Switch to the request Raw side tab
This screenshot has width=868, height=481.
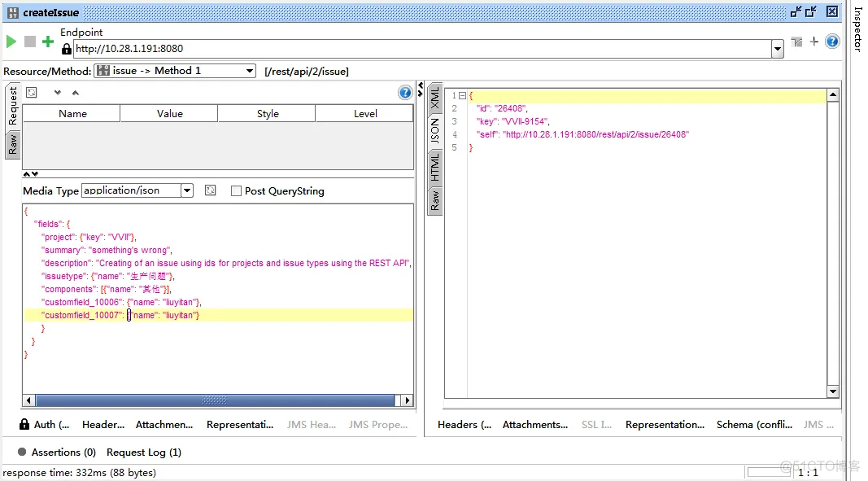tap(13, 145)
